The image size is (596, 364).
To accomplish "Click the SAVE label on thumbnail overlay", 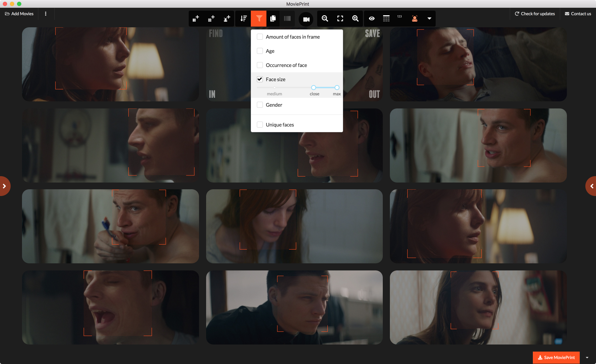I will (372, 34).
